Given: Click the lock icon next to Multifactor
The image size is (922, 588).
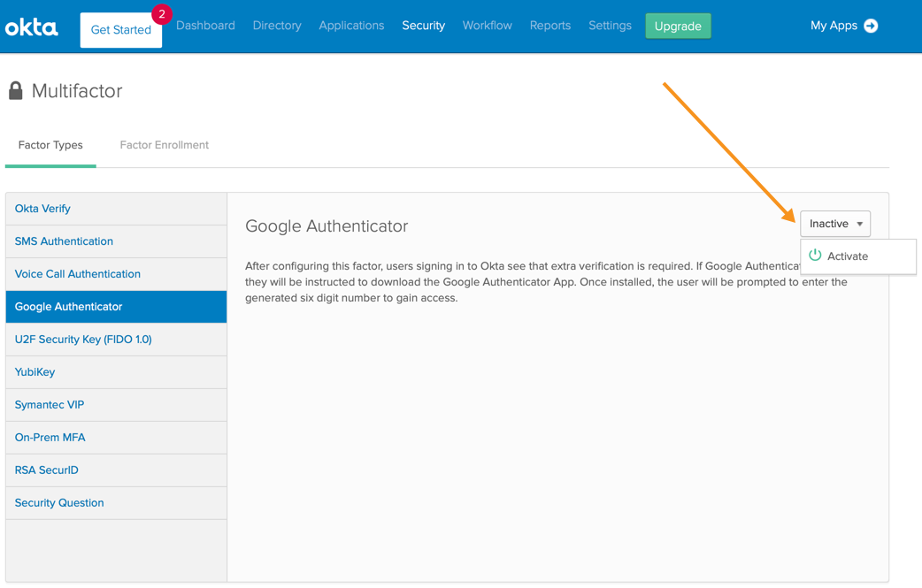Looking at the screenshot, I should 16,91.
